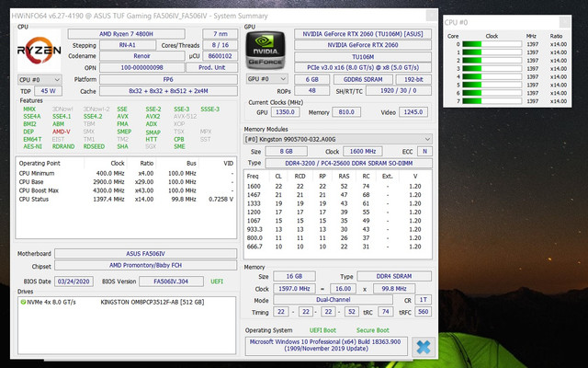Click the ROPs 48 field
588x368 pixels.
point(312,90)
